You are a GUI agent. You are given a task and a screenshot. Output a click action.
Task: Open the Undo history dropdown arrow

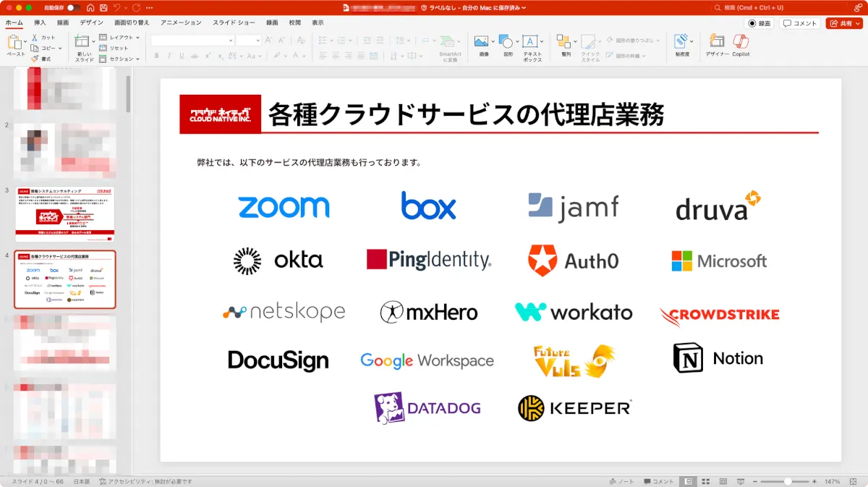125,7
